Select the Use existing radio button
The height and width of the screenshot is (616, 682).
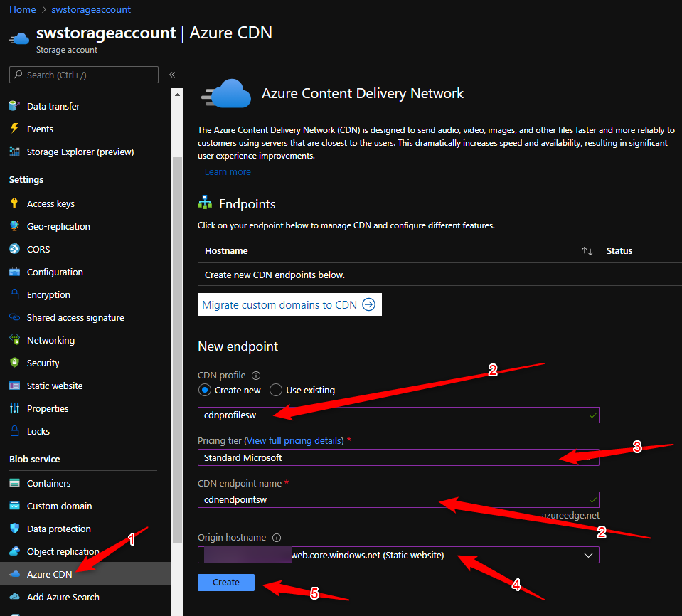[276, 390]
